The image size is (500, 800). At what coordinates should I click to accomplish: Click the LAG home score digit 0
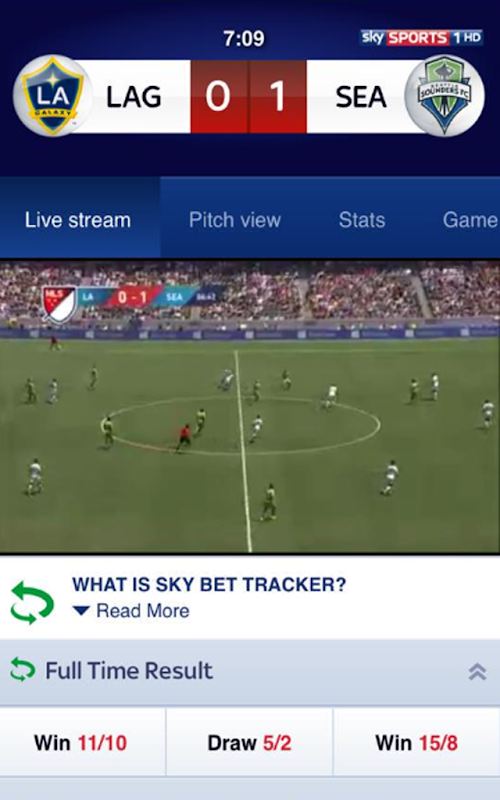click(x=219, y=96)
